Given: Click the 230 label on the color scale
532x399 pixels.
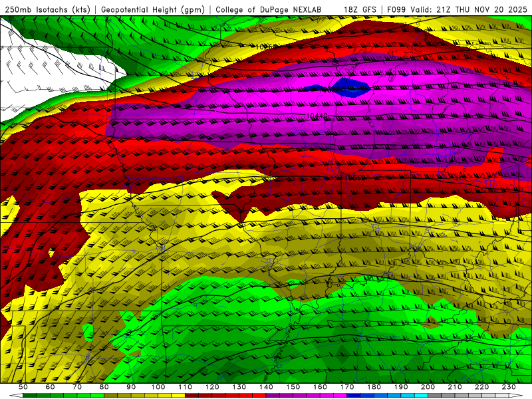Looking at the screenshot, I should click(x=509, y=387).
